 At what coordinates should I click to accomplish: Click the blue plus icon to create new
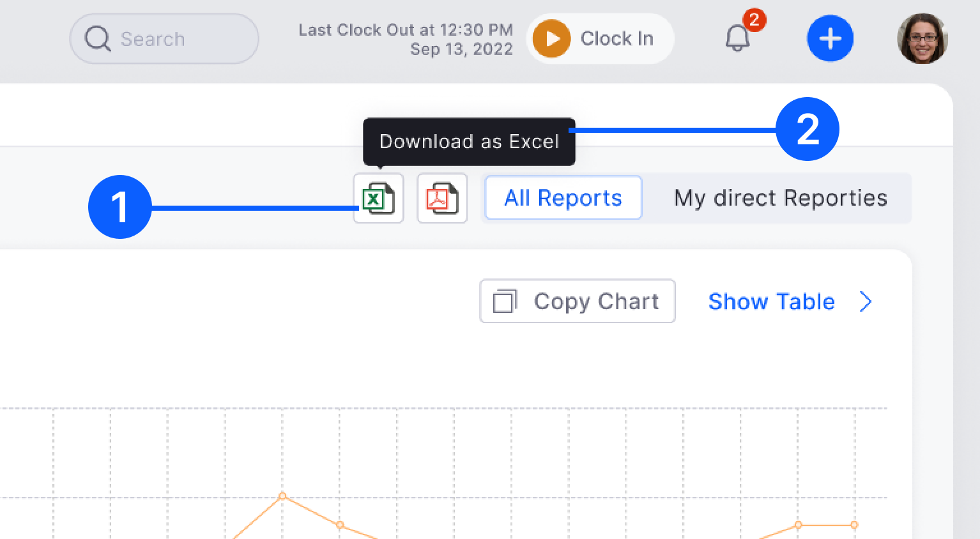830,38
